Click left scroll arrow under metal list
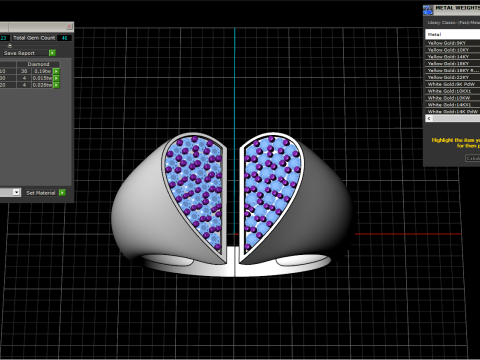 point(429,118)
